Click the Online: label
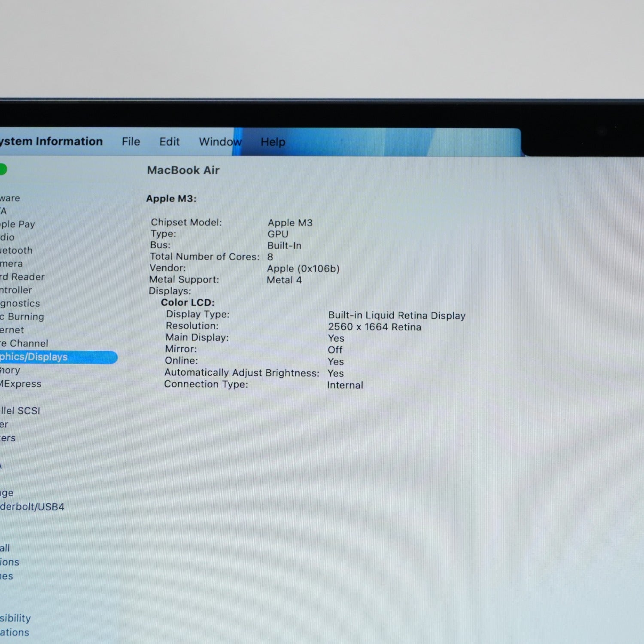 click(181, 361)
